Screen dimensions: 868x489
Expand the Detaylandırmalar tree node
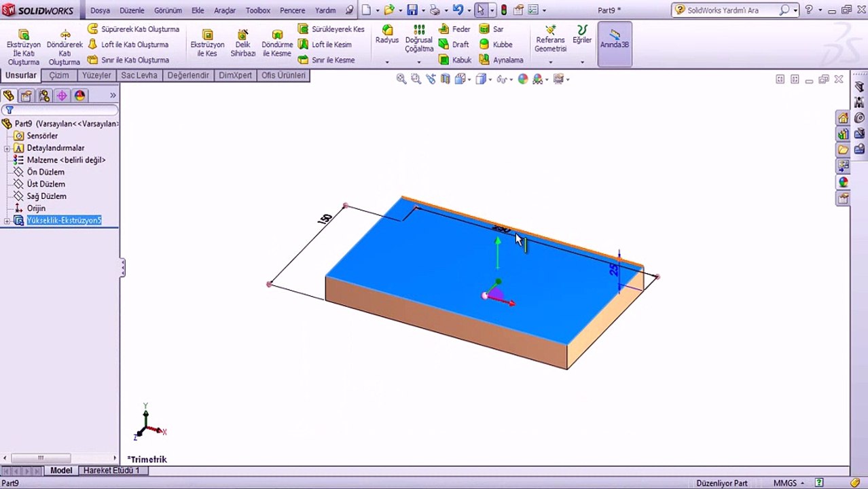7,148
